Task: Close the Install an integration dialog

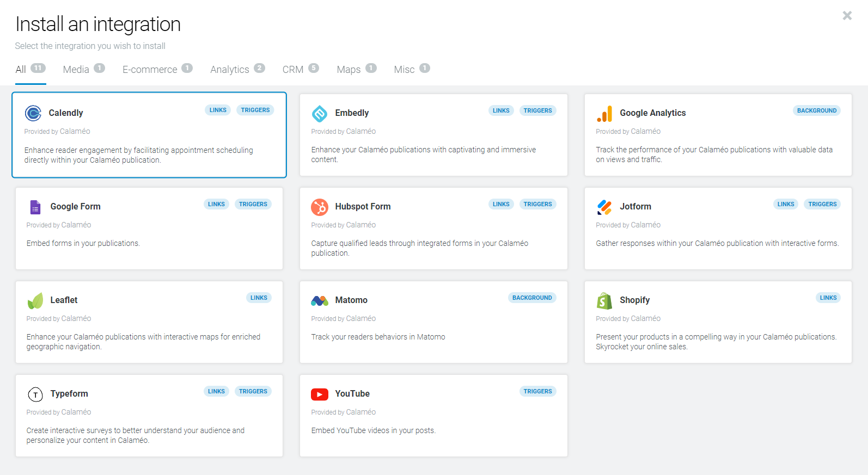Action: point(847,16)
